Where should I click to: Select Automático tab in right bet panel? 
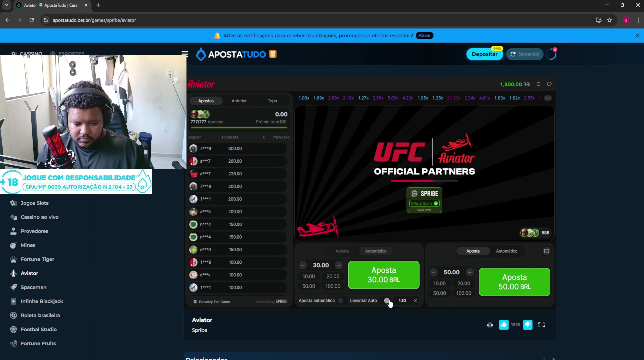506,251
